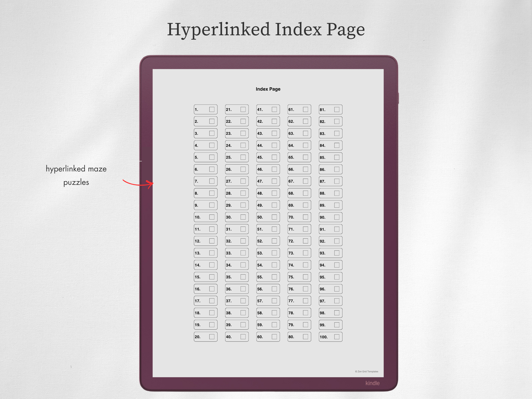Select index entry 10.
This screenshot has height=399, width=532.
tap(206, 217)
